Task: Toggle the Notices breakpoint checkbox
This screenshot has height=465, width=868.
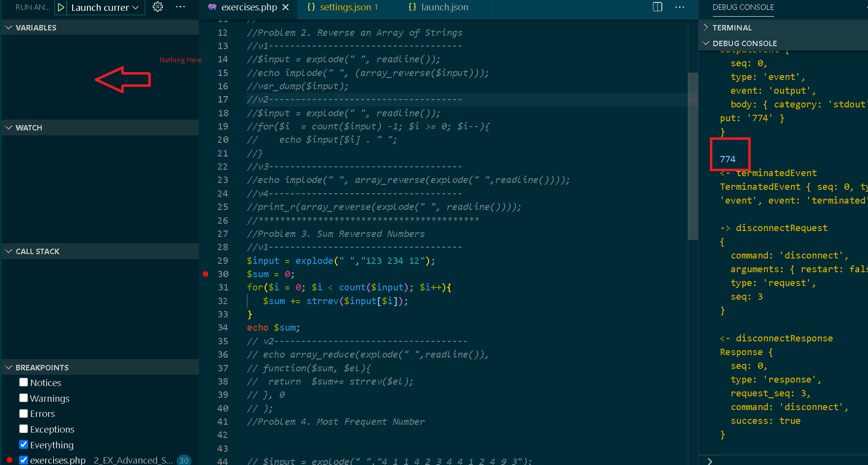Action: coord(24,382)
